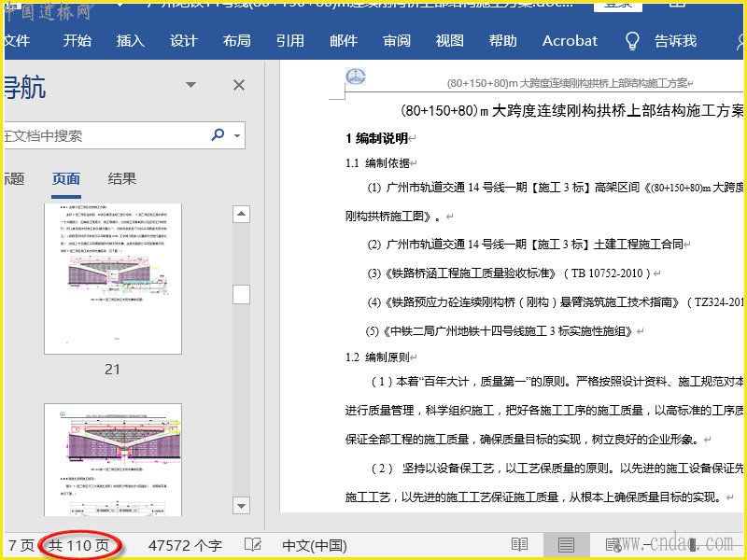
Task: Open navigation pane options dropdown arrow
Action: point(191,85)
